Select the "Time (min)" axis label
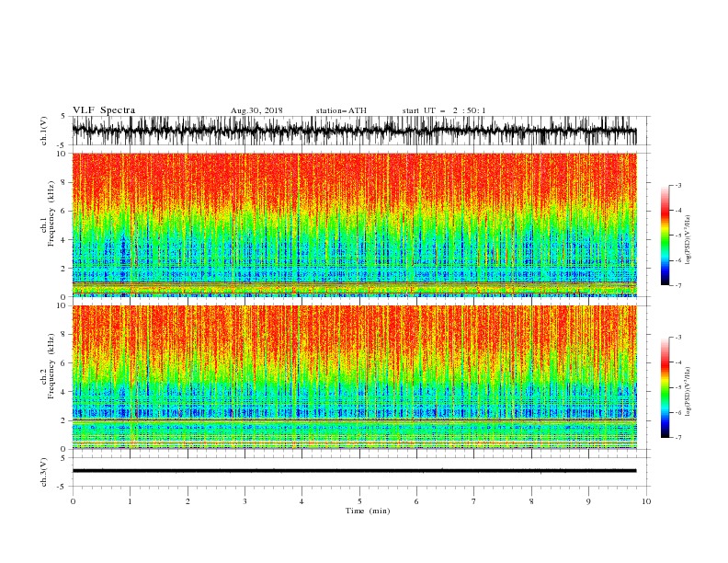The height and width of the screenshot is (563, 728). coord(368,511)
